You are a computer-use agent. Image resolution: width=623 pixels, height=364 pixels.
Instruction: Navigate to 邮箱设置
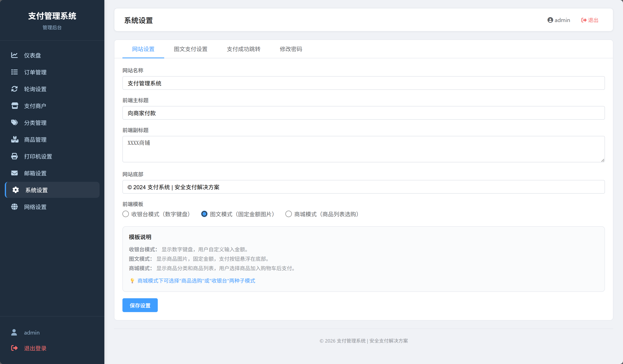(x=52, y=173)
